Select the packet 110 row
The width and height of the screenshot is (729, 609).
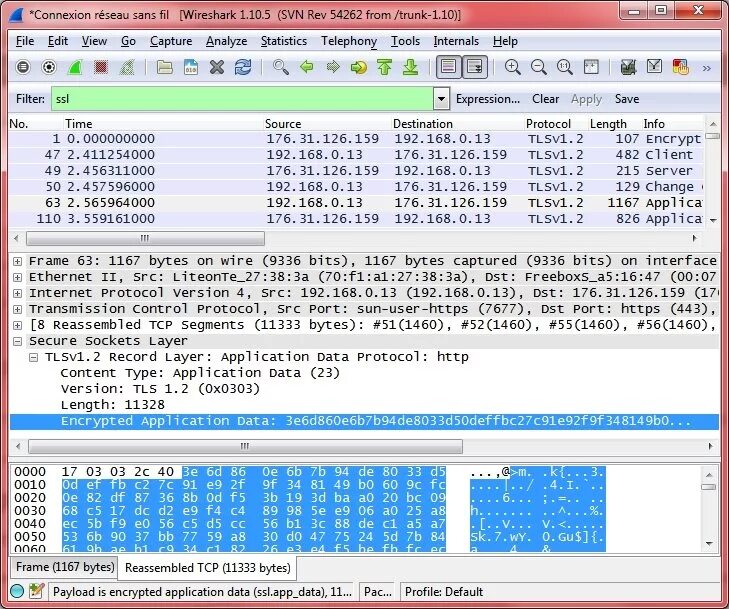[x=356, y=218]
